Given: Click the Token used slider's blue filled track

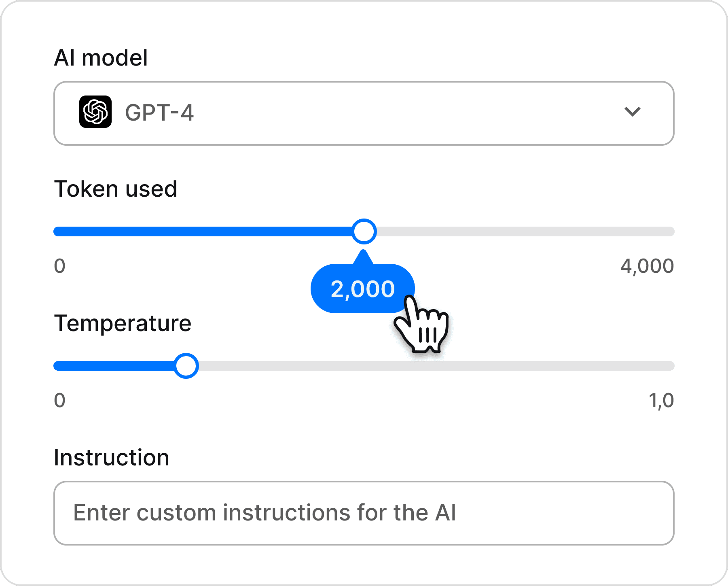Looking at the screenshot, I should pyautogui.click(x=203, y=231).
